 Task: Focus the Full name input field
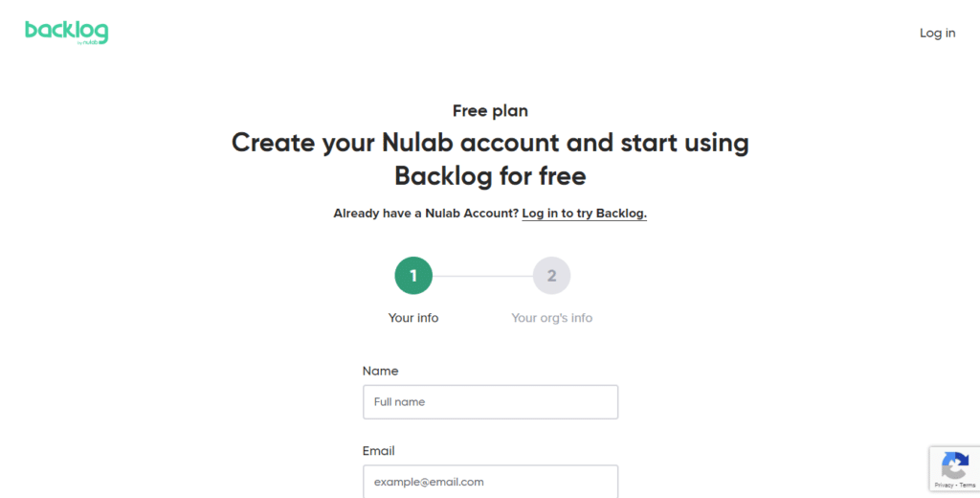coord(490,401)
